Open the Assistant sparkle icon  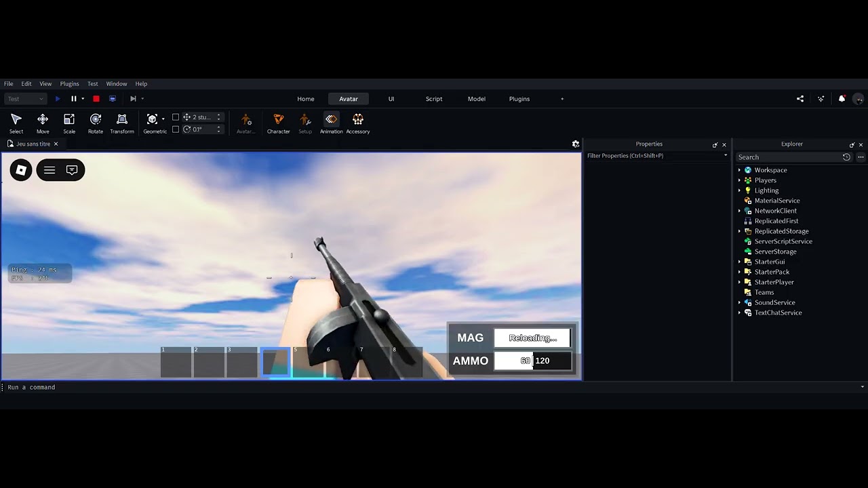pos(821,99)
